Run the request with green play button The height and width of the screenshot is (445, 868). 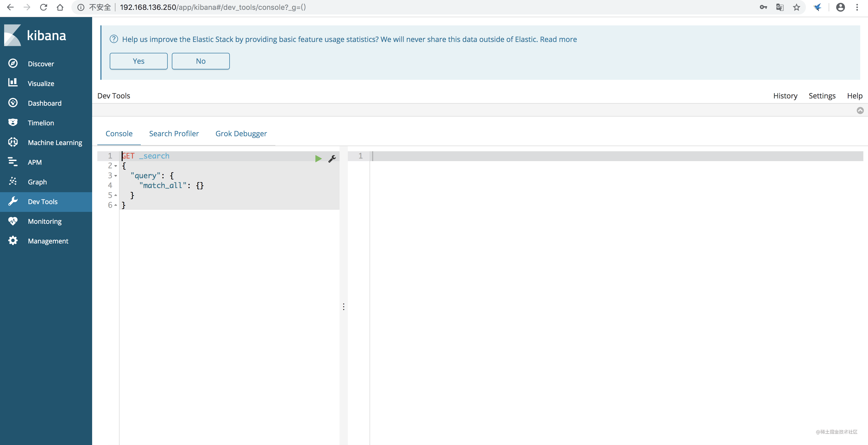click(318, 159)
